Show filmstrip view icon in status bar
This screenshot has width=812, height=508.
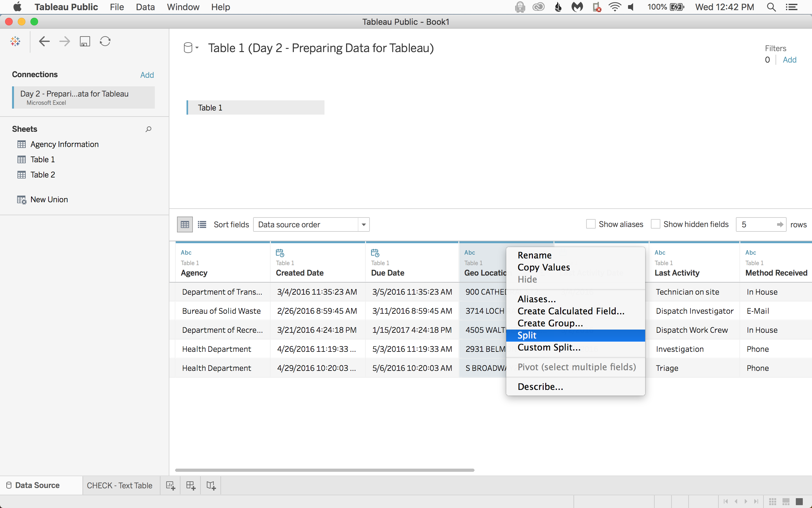[786, 501]
